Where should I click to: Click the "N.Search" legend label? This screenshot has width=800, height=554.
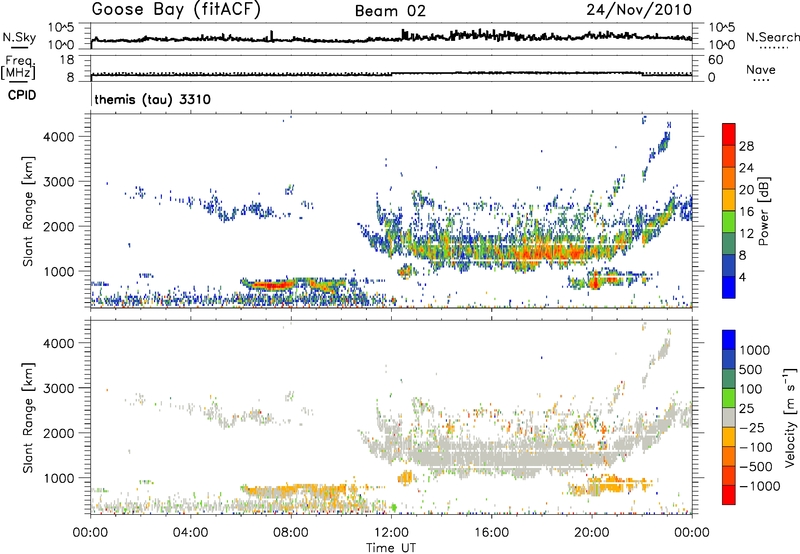(772, 37)
